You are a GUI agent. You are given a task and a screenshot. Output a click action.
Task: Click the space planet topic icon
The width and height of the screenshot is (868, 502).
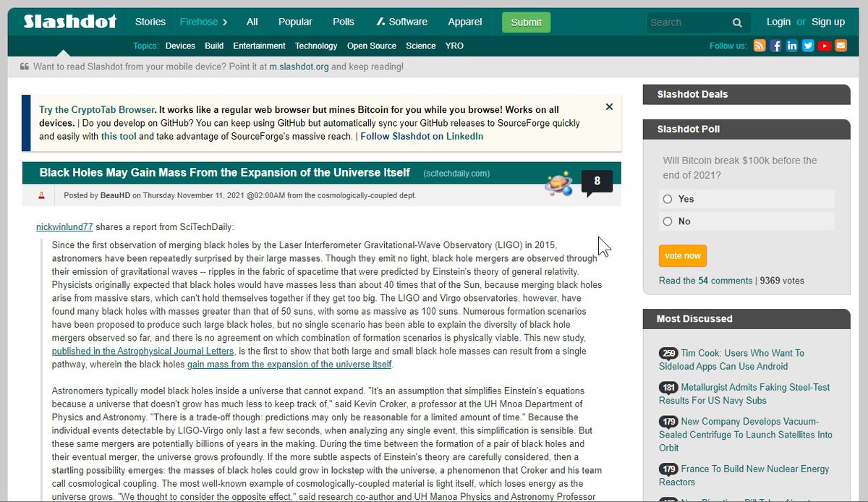tap(559, 185)
